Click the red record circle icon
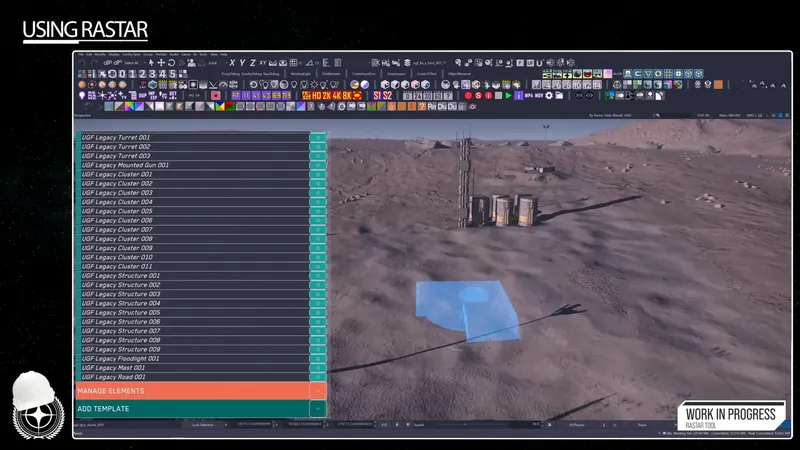Screen dimensions: 800x450 tap(468, 95)
